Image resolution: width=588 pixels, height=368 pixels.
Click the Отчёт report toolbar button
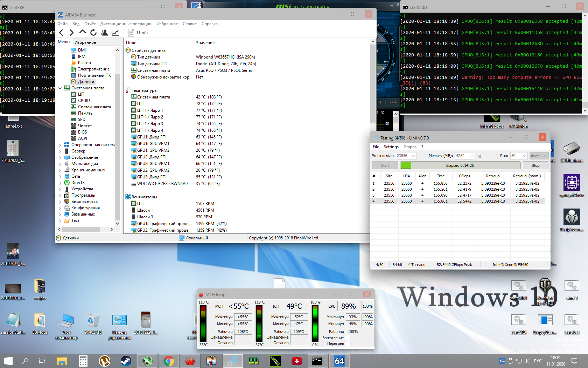[x=138, y=33]
